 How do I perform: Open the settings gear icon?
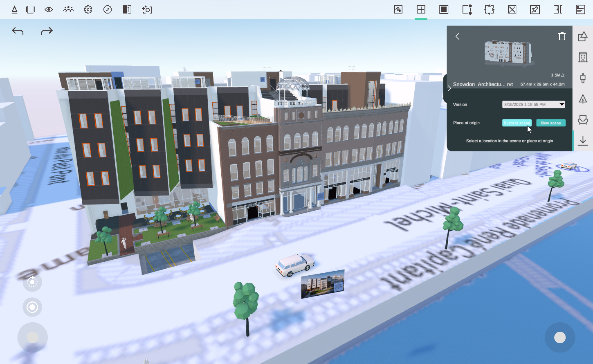[88, 9]
